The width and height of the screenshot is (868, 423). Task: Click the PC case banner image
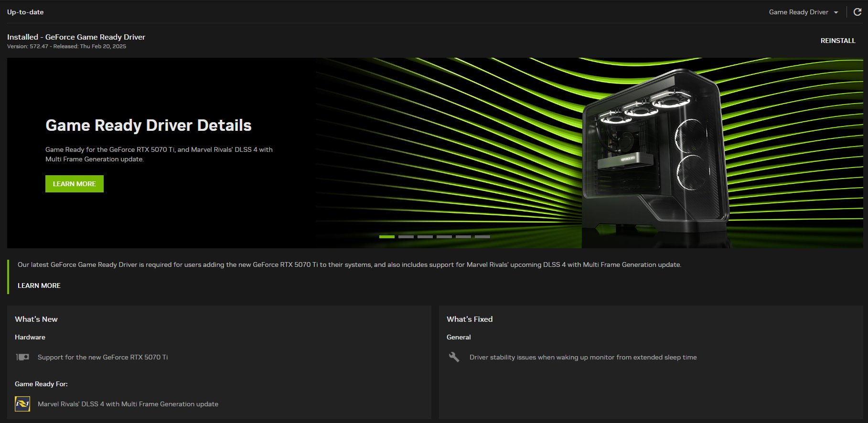point(655,152)
